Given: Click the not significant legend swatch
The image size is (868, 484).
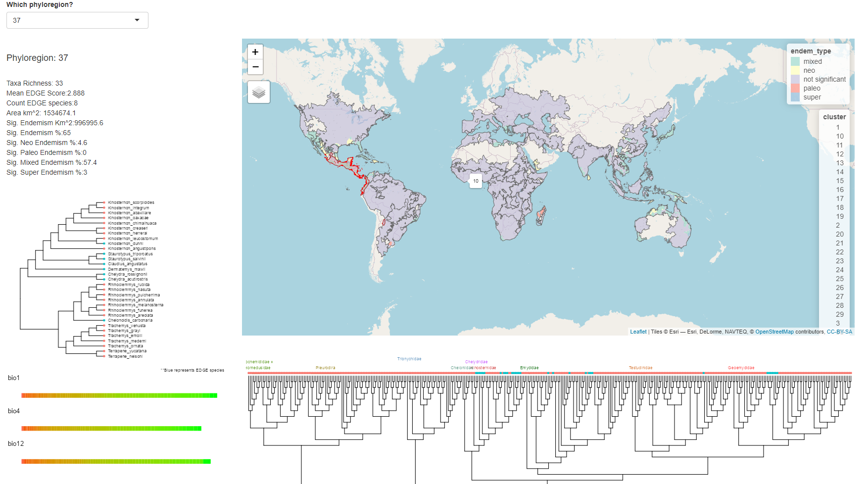Looking at the screenshot, I should pos(795,79).
